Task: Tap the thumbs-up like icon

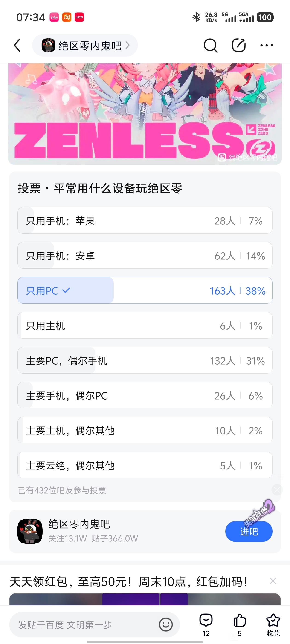Action: (x=239, y=621)
